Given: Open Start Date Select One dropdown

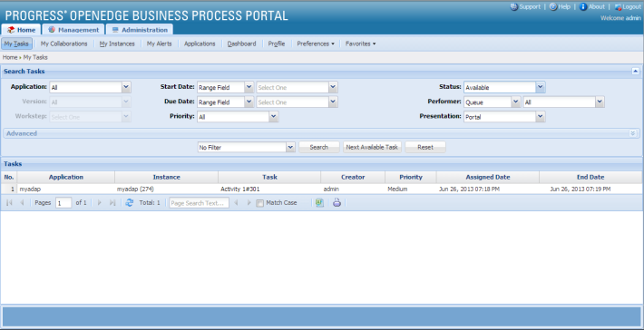Looking at the screenshot, I should (x=333, y=87).
